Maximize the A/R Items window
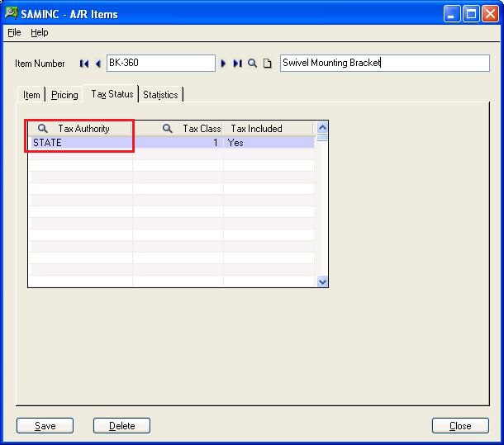Screen dimensions: 504x445 471,14
